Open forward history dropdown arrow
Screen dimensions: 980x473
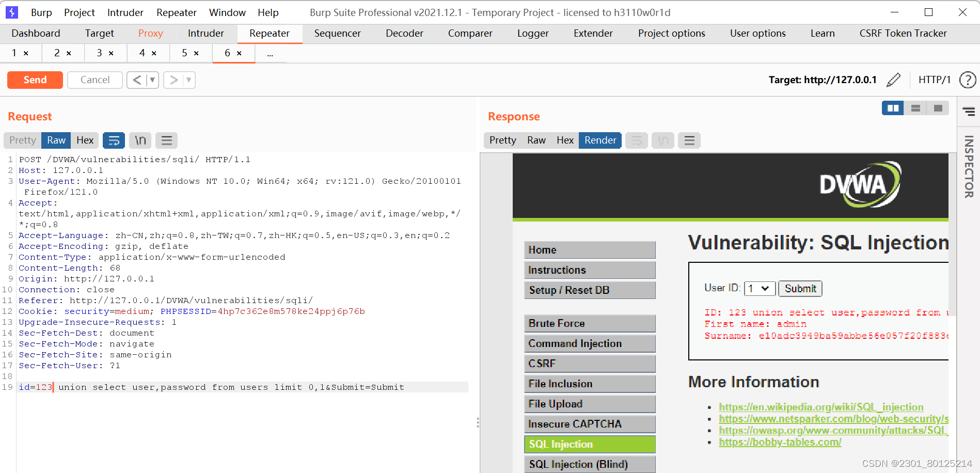(189, 80)
